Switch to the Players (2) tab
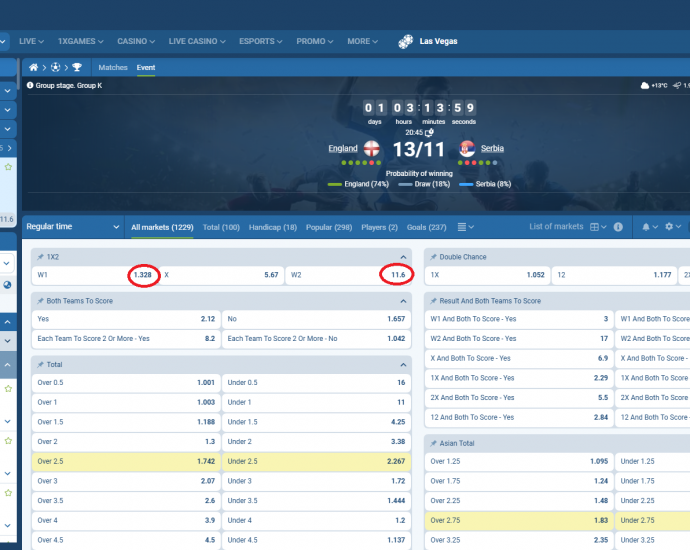The height and width of the screenshot is (550, 690). 379,227
